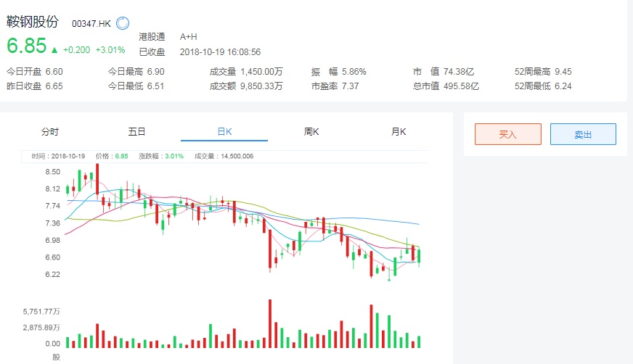Click the 港股通 label
The width and height of the screenshot is (633, 364).
pyautogui.click(x=152, y=36)
